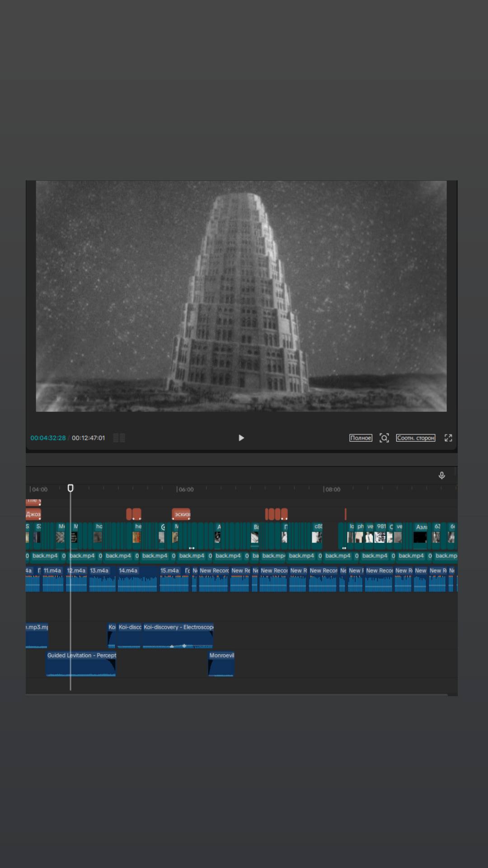Screen dimensions: 488x868
Task: Select the Джоз text clip
Action: pyautogui.click(x=33, y=514)
